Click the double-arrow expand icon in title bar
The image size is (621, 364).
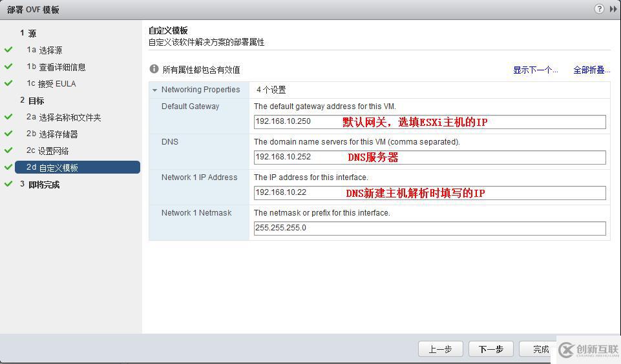tap(613, 9)
